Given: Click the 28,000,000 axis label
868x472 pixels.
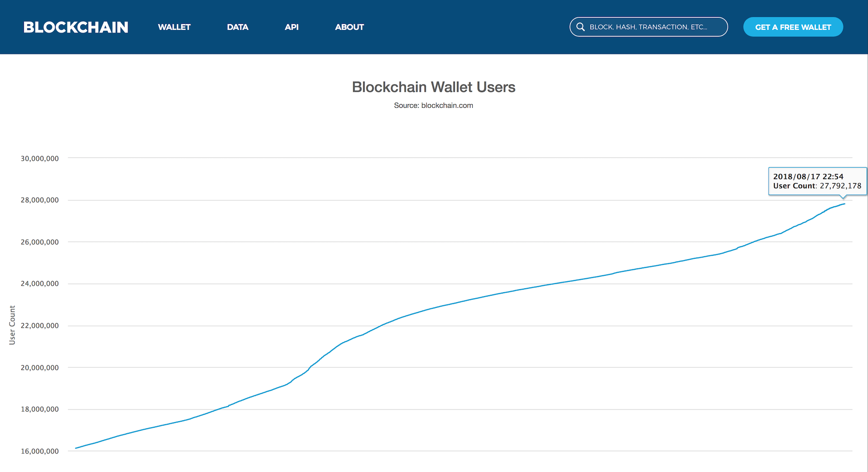Looking at the screenshot, I should click(x=39, y=200).
